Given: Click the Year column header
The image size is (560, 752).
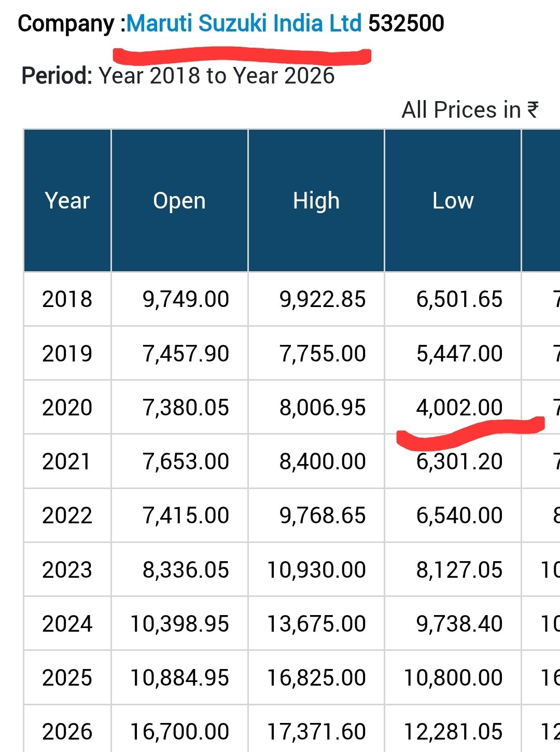Looking at the screenshot, I should 67,201.
